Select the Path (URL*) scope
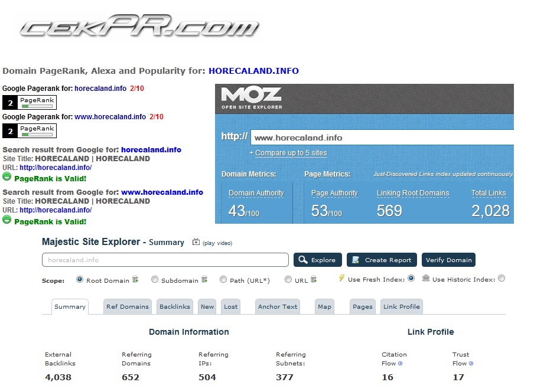Screen dimensions: 534x392 (223, 279)
